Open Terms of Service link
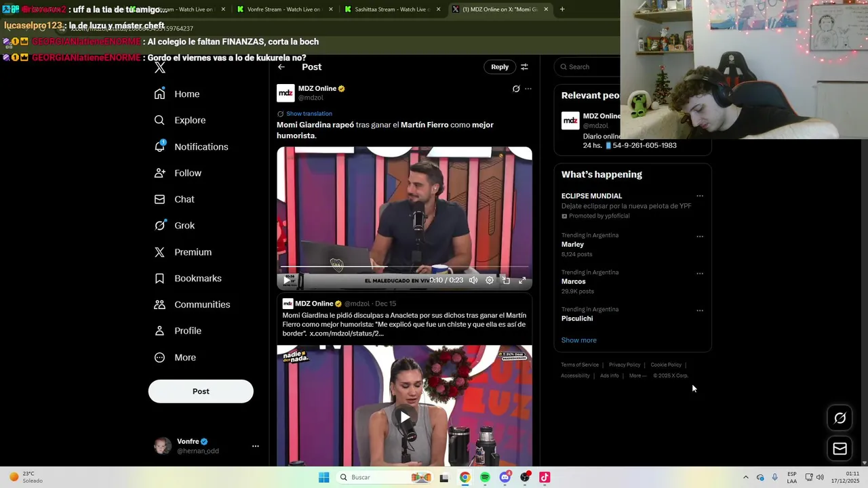The image size is (868, 488). pos(580,365)
